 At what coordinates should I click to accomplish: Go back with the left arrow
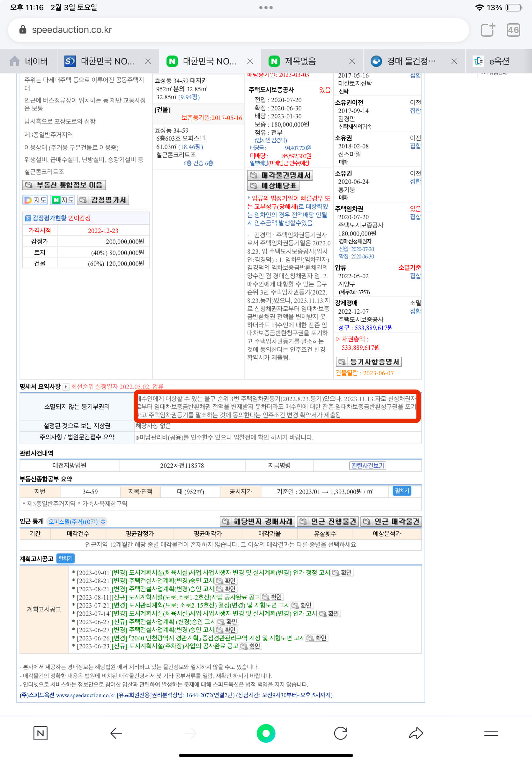tap(116, 734)
